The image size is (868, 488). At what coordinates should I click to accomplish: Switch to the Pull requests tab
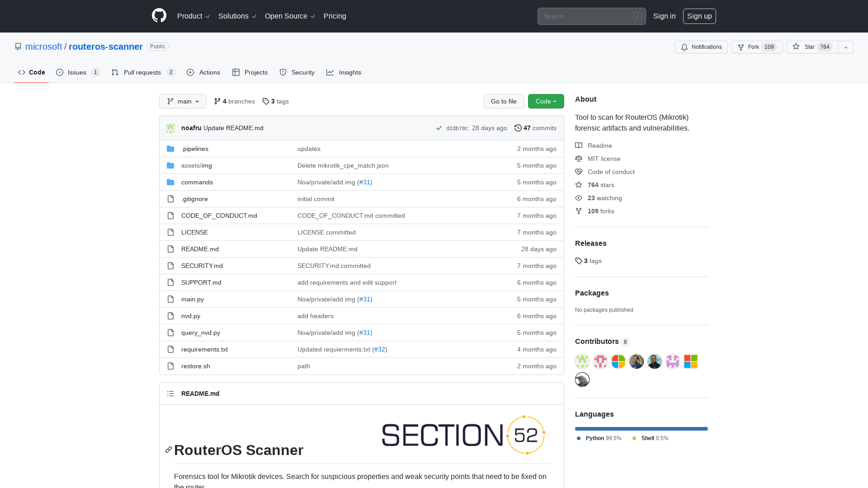point(143,72)
